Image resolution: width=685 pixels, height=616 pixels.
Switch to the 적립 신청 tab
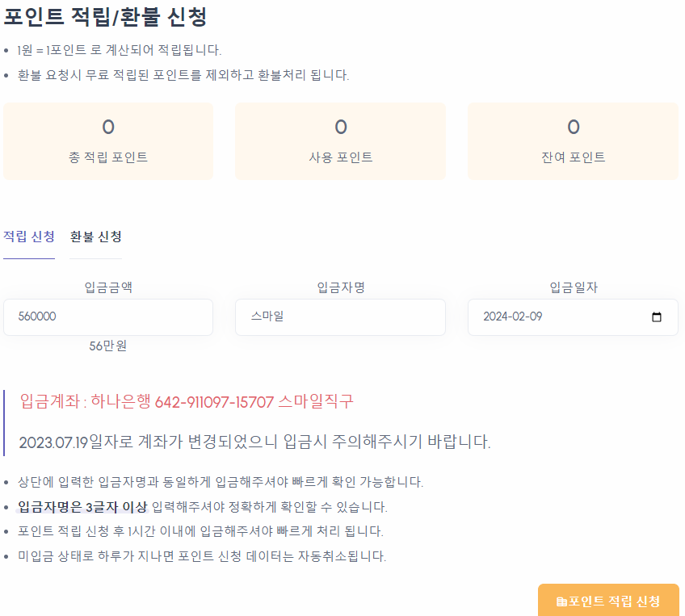click(x=29, y=237)
